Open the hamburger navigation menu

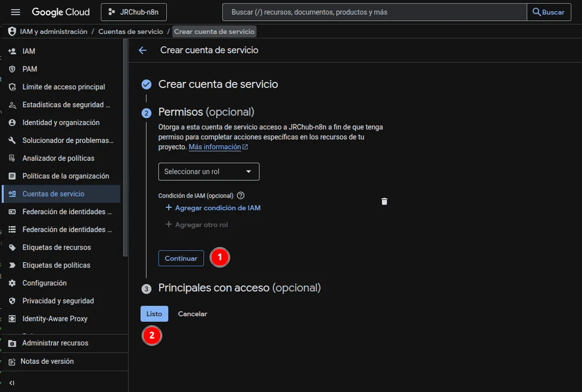tap(16, 12)
